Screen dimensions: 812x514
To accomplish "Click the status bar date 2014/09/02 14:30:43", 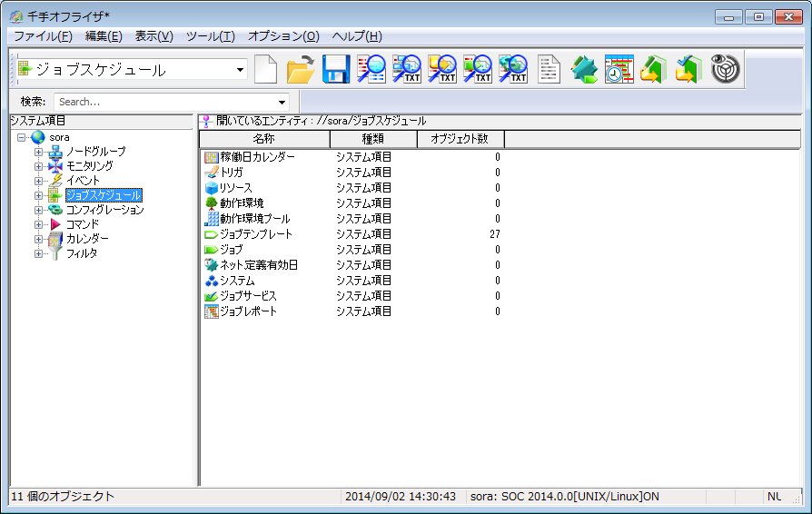I will point(401,497).
